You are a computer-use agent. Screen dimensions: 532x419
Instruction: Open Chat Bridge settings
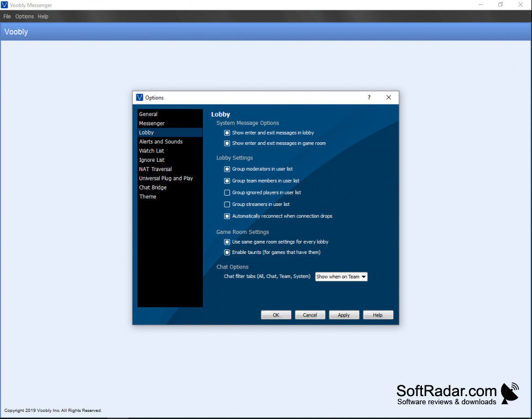[170, 187]
